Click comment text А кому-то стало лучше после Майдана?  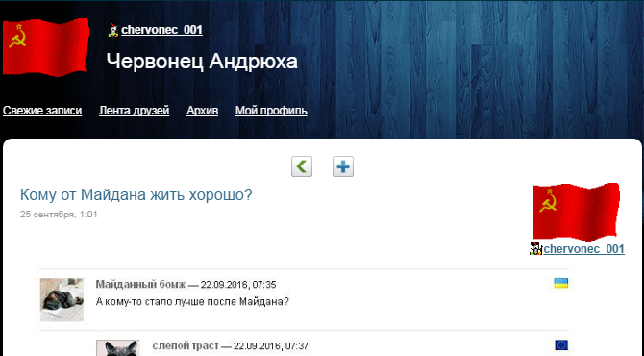192,302
